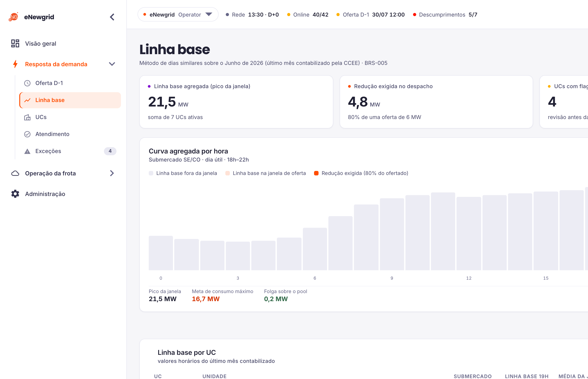
Task: Click the Curva agregada por hora heading
Action: tap(188, 151)
